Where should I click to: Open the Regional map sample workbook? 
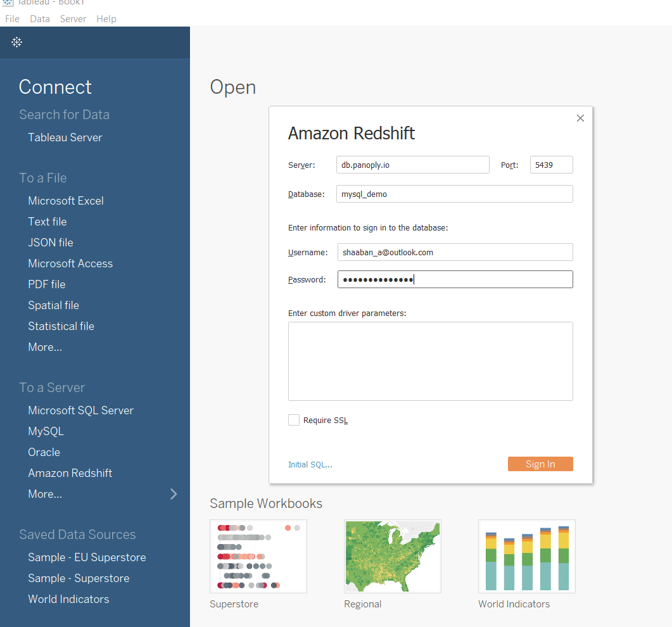392,556
